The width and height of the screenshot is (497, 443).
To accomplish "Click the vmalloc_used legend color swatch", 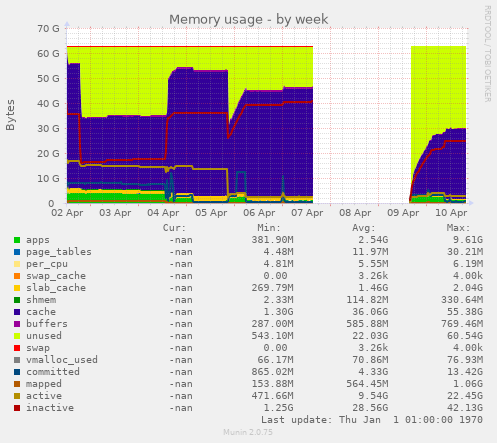I will (17, 360).
